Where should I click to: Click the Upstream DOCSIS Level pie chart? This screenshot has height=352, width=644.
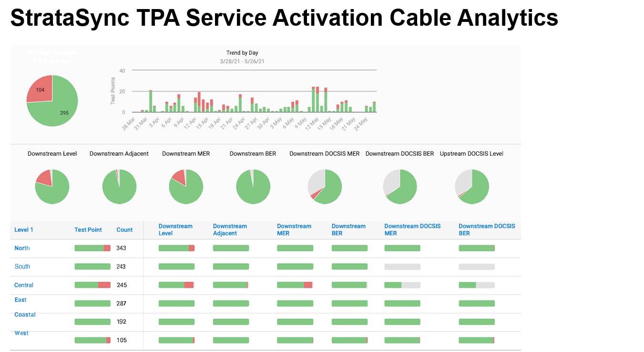472,186
